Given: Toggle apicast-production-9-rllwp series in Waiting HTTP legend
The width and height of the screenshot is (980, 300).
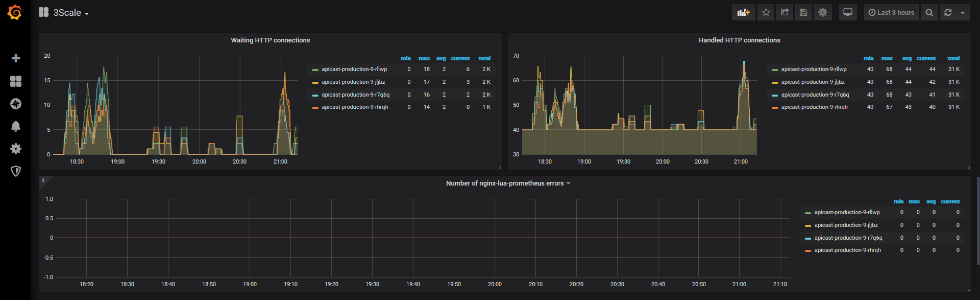Looking at the screenshot, I should [x=354, y=69].
